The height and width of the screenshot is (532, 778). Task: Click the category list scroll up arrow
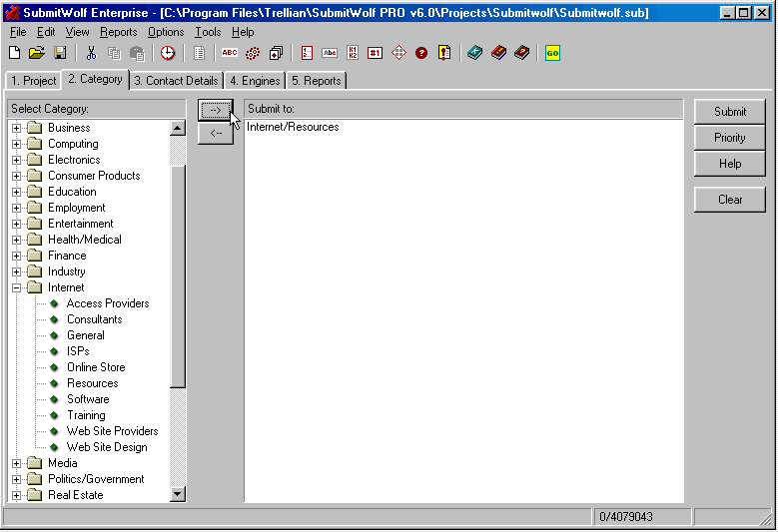click(177, 128)
